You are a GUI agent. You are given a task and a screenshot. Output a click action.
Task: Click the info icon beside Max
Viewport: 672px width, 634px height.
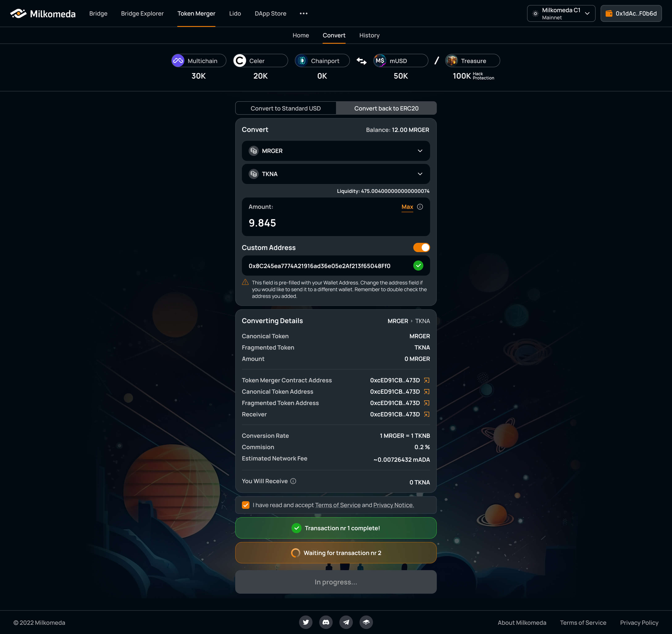[420, 207]
